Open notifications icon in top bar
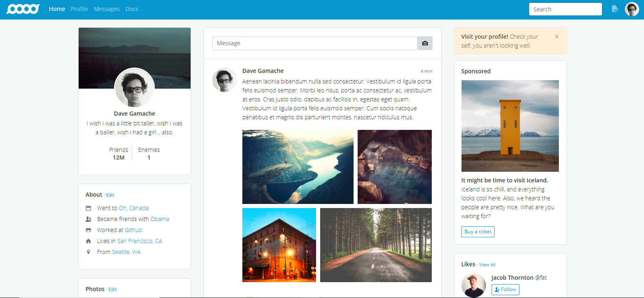The height and width of the screenshot is (298, 644). point(615,9)
